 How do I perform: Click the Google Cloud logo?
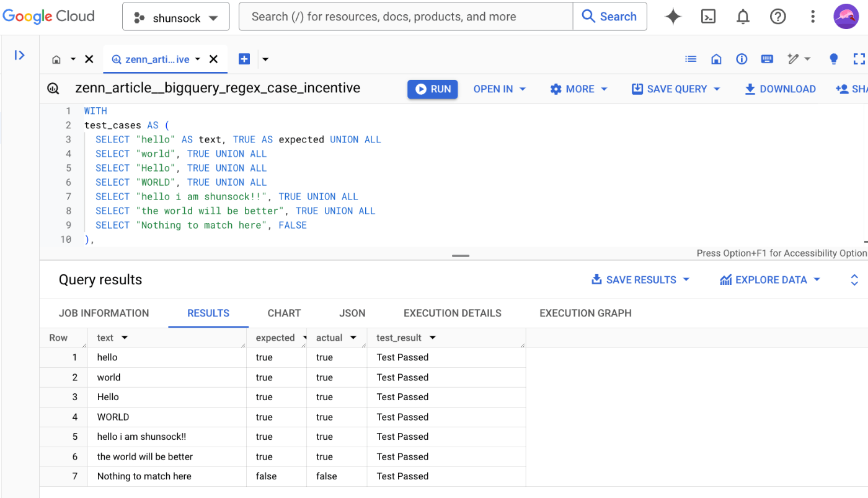48,16
